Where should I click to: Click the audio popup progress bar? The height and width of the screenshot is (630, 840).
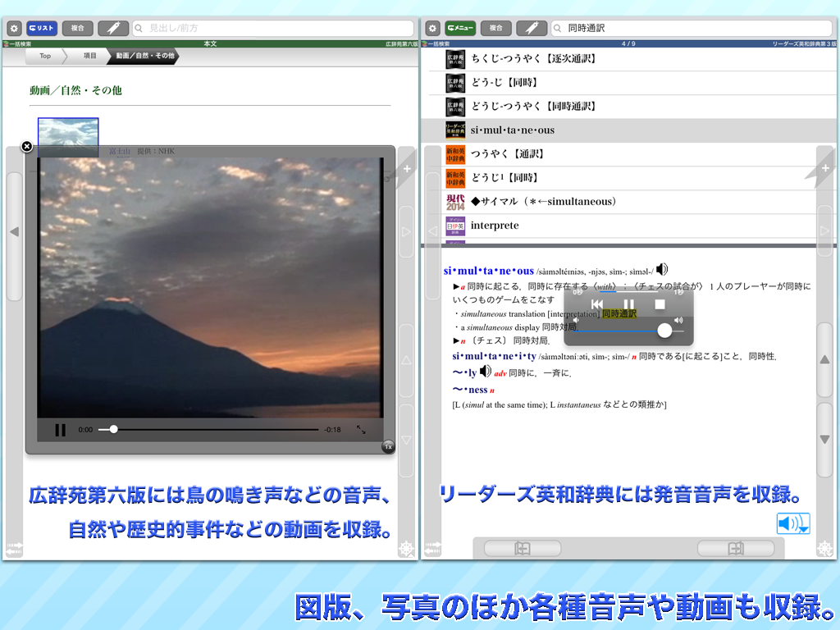tap(628, 292)
